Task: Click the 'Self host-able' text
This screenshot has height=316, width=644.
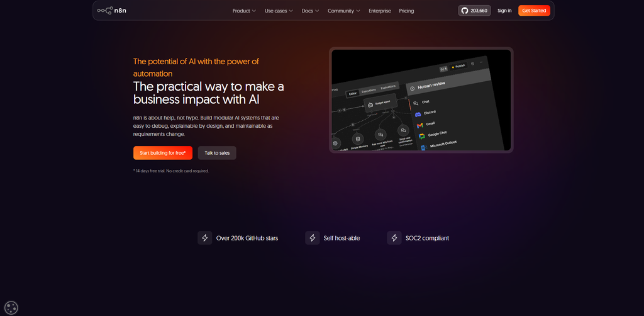Action: click(x=341, y=238)
